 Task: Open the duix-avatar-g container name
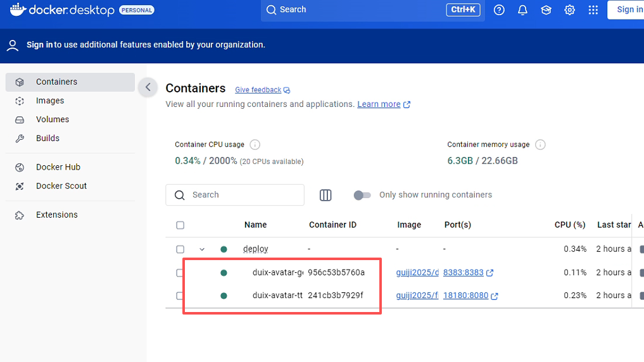(x=278, y=273)
